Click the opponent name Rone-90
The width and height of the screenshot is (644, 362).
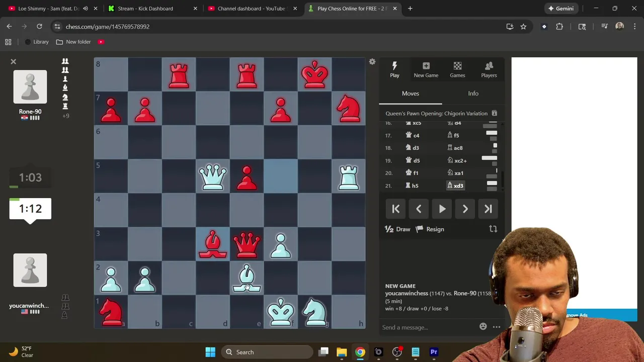coord(30,112)
